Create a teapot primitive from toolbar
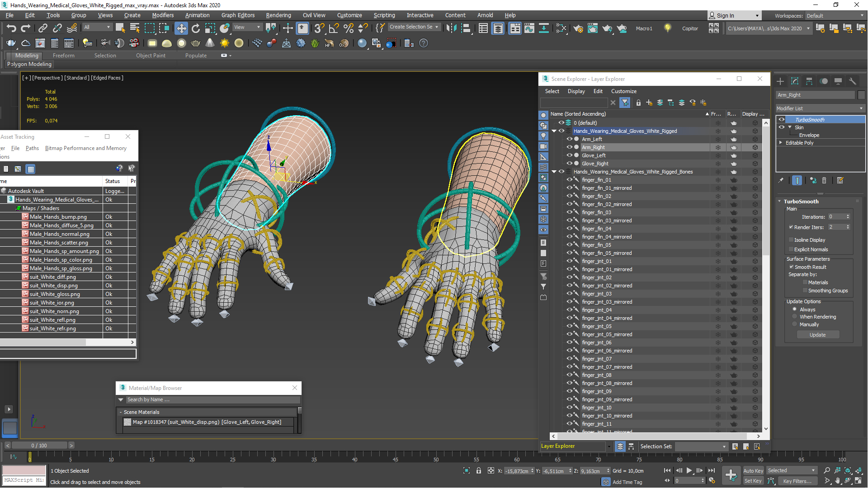Viewport: 868px width, 488px height. pos(196,43)
